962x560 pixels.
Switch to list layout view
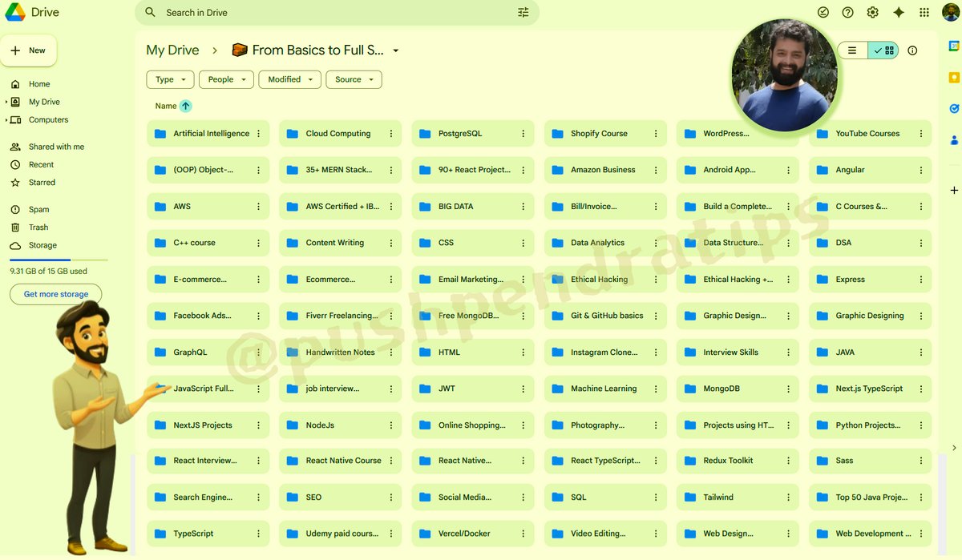coord(853,50)
